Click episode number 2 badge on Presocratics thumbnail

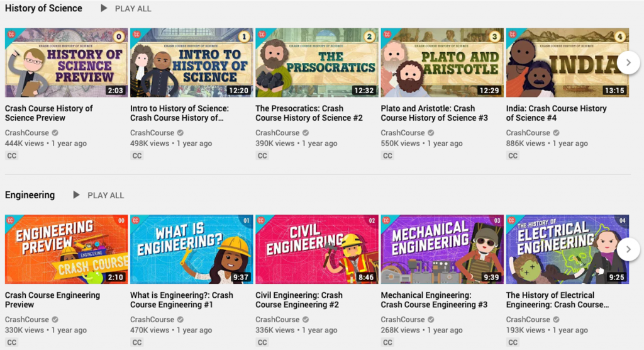[x=369, y=37]
